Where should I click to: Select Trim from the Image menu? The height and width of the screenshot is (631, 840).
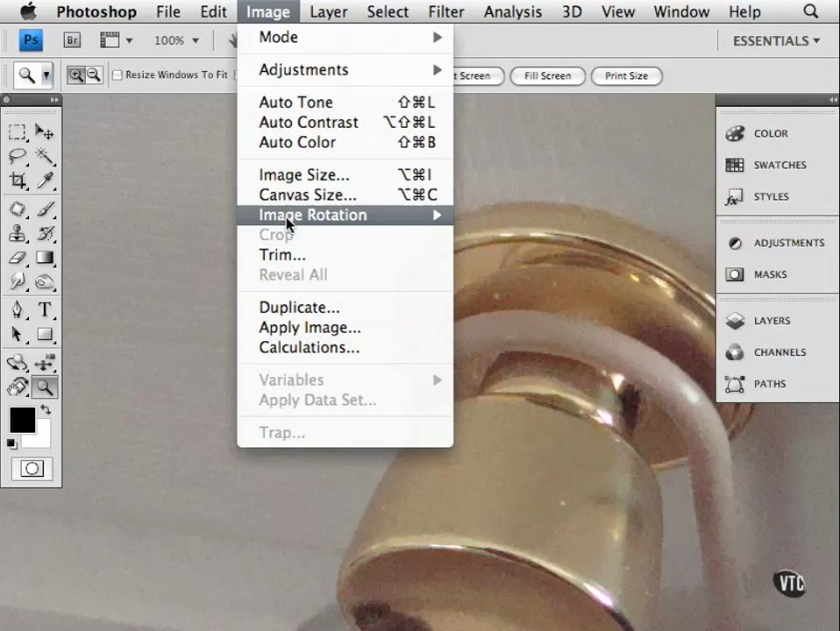[345, 254]
